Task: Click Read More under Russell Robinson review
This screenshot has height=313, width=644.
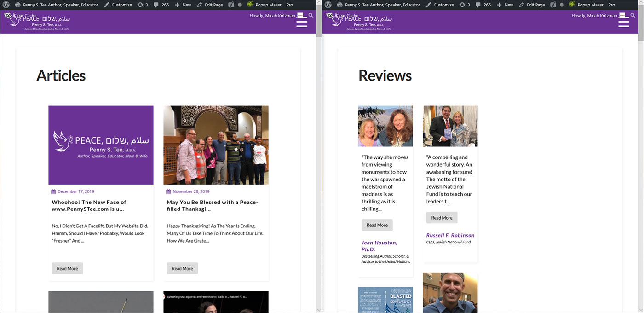Action: pos(442,218)
